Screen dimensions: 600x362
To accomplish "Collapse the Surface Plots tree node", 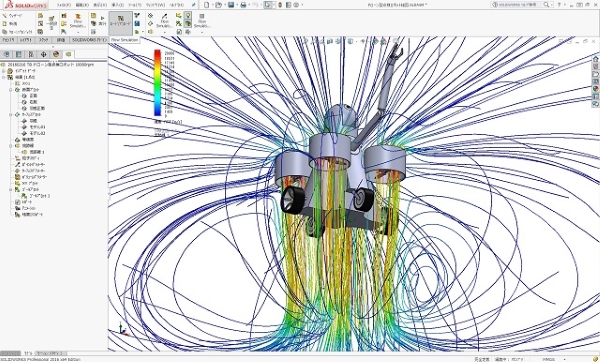I will coord(11,114).
